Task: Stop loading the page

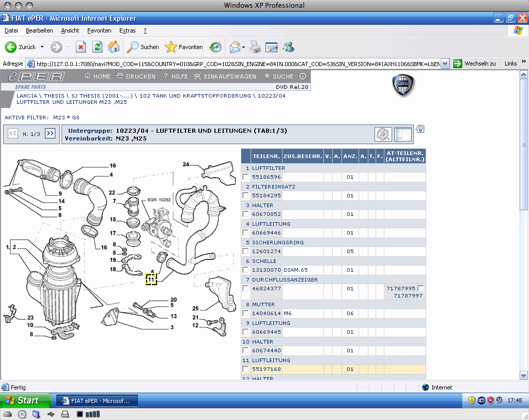Action: [81, 47]
